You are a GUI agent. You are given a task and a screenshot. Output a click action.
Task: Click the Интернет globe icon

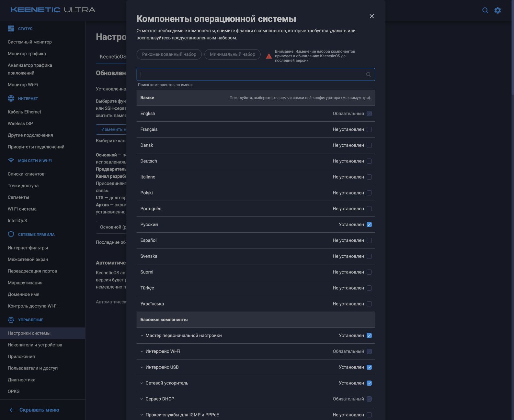(11, 98)
